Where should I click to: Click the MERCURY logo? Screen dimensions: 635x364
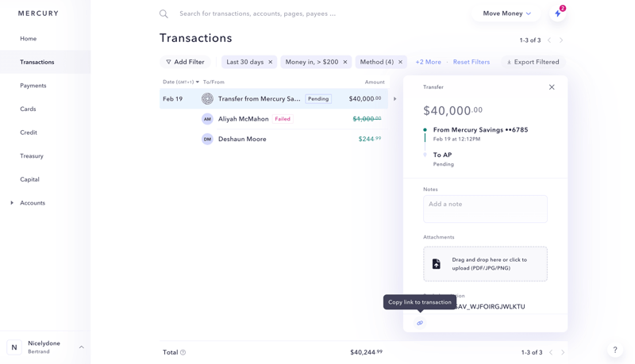(38, 13)
